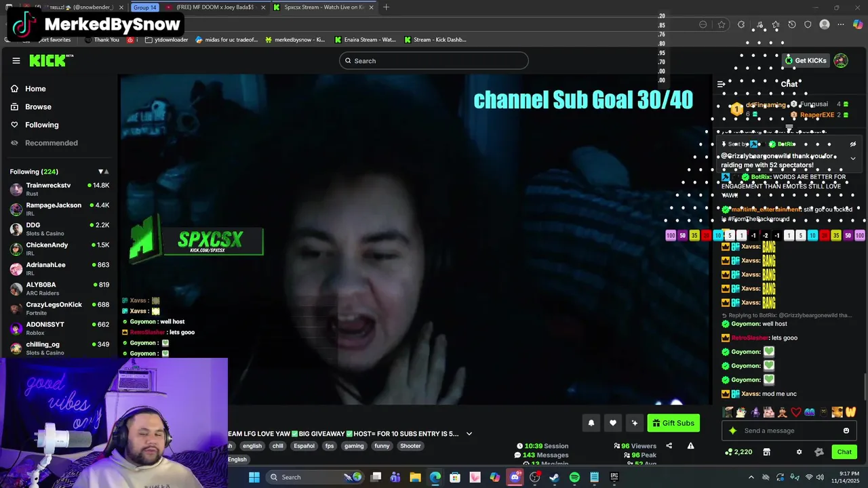Image resolution: width=868 pixels, height=488 pixels.
Task: Open the Kick hamburger sidebar menu
Action: (x=16, y=60)
